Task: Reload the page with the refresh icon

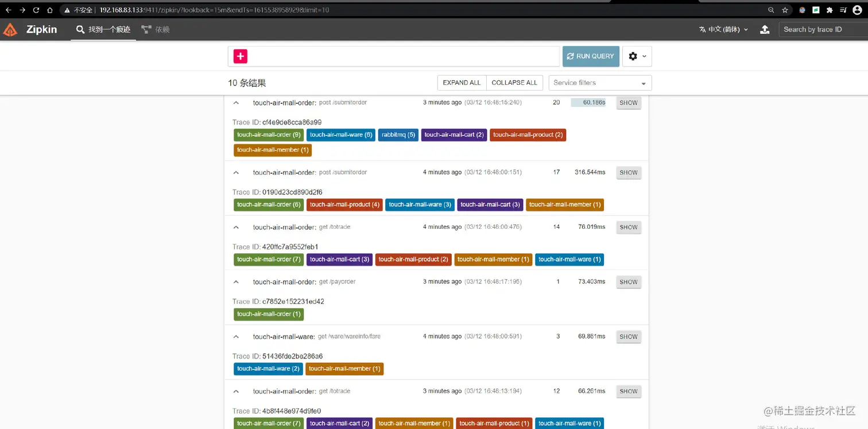Action: pos(36,10)
